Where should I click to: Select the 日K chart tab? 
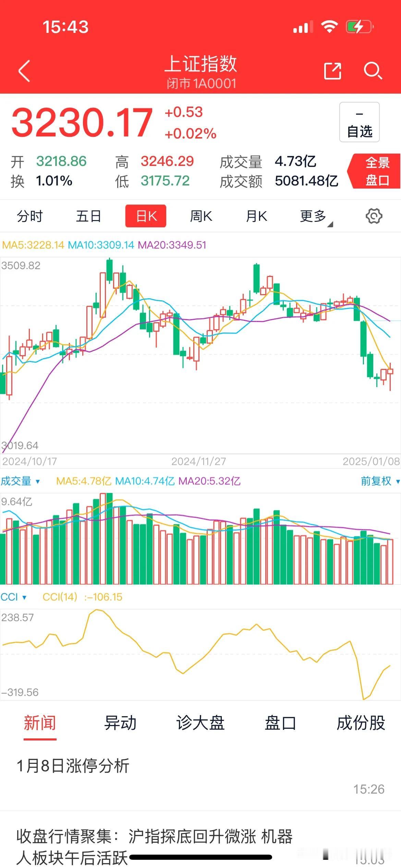[x=146, y=216]
